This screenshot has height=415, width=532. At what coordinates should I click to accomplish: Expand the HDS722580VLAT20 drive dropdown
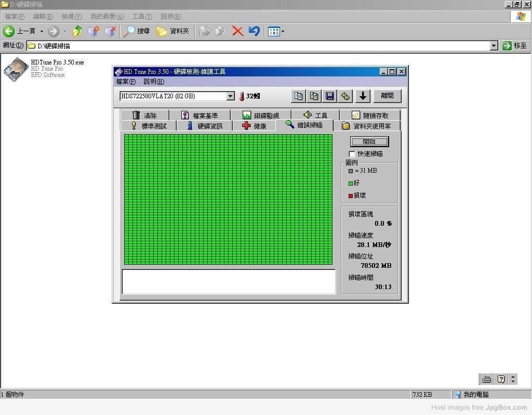[231, 96]
